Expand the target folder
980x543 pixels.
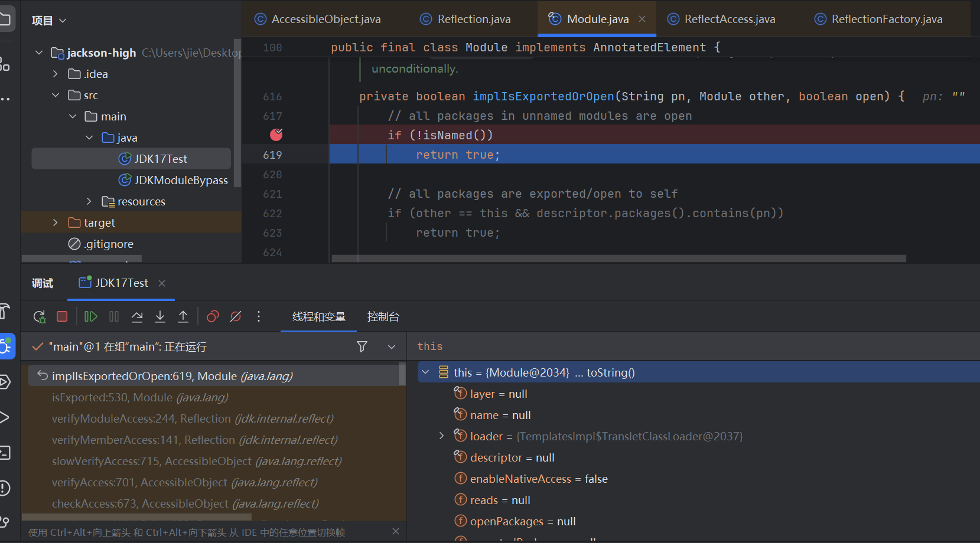click(x=56, y=223)
